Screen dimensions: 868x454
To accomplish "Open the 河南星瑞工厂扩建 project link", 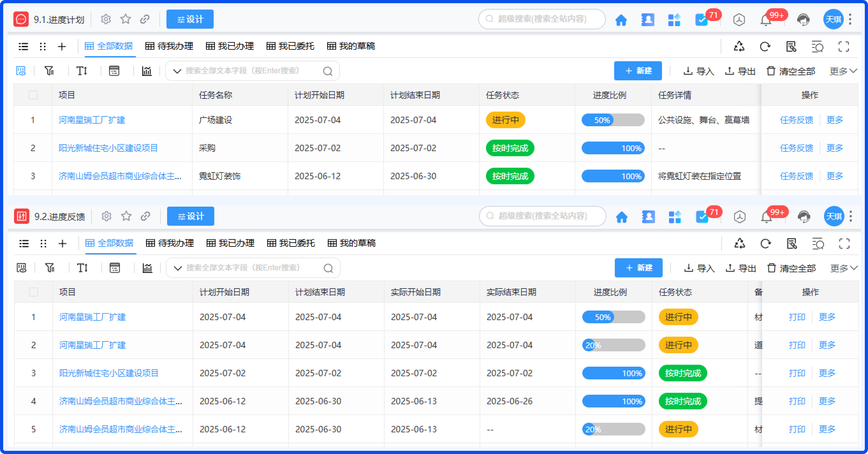I will [91, 120].
